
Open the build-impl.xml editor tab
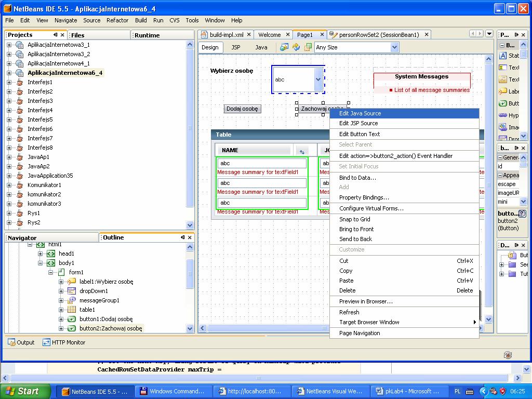(x=227, y=35)
